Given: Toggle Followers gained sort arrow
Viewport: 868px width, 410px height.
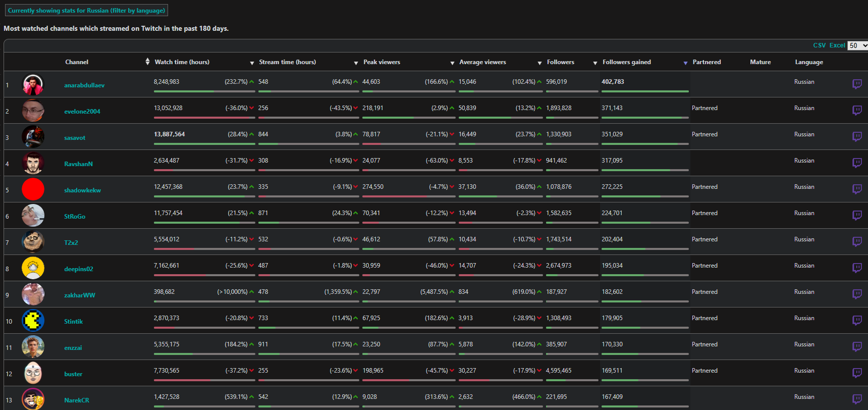Looking at the screenshot, I should tap(685, 63).
